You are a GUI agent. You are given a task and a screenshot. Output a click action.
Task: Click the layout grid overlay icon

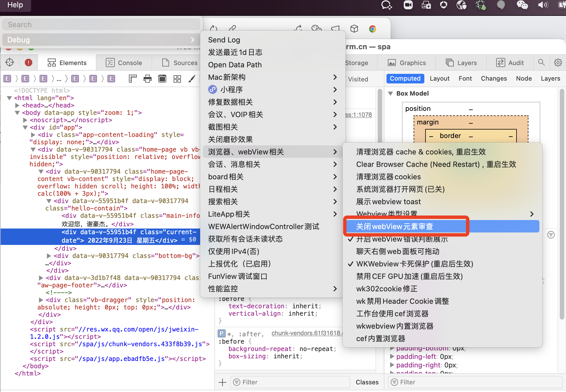point(177,79)
